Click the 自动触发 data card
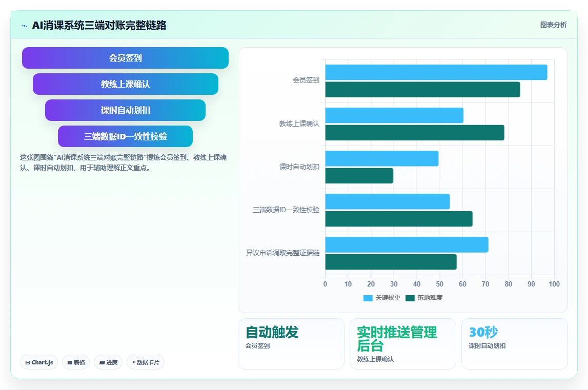Image resolution: width=588 pixels, height=390 pixels. tap(291, 344)
